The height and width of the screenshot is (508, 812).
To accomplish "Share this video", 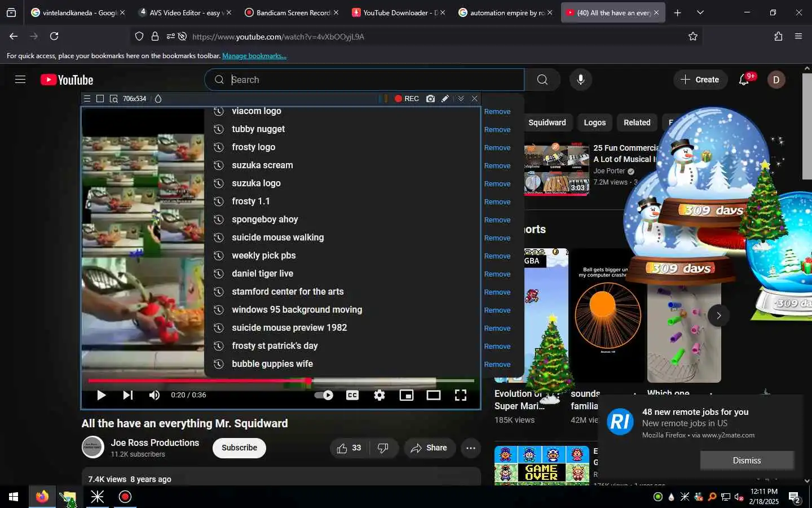I will click(x=429, y=448).
